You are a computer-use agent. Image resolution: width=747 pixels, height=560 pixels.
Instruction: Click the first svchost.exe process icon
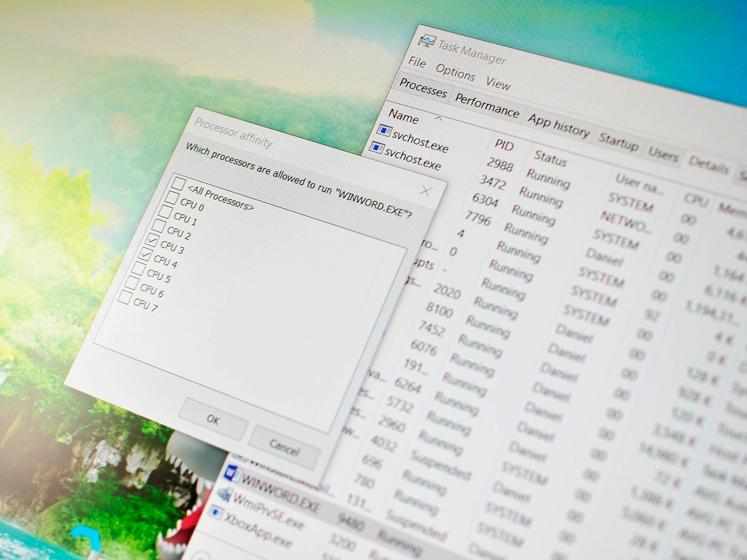tap(385, 130)
